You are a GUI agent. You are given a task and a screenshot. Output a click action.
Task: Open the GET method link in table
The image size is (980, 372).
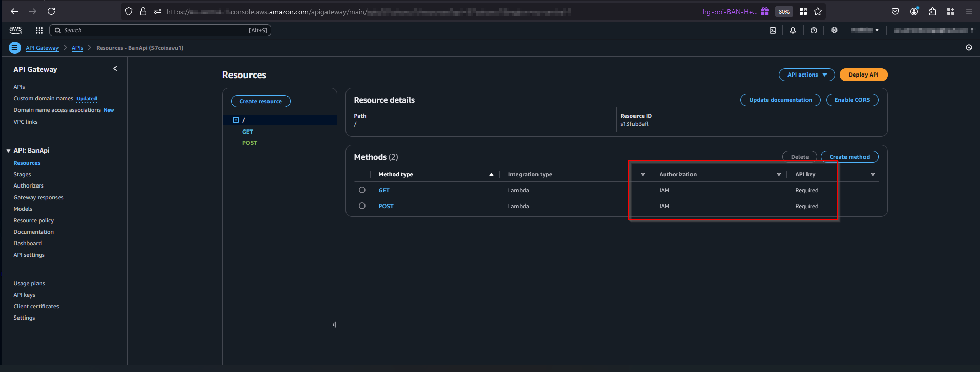384,190
